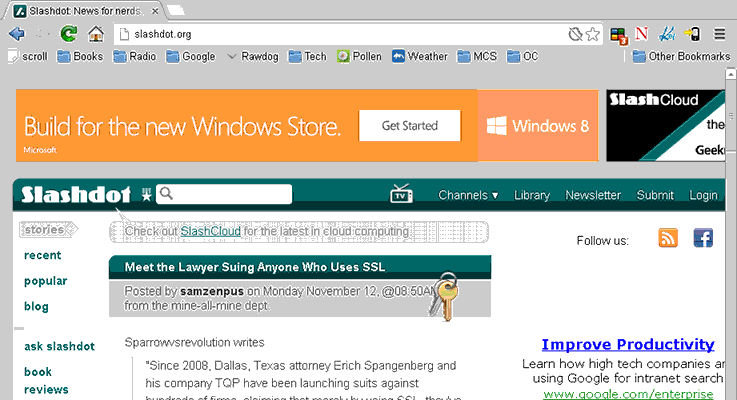Viewport: 737px width, 400px height.
Task: Open the Chrome hamburger menu
Action: pos(719,34)
